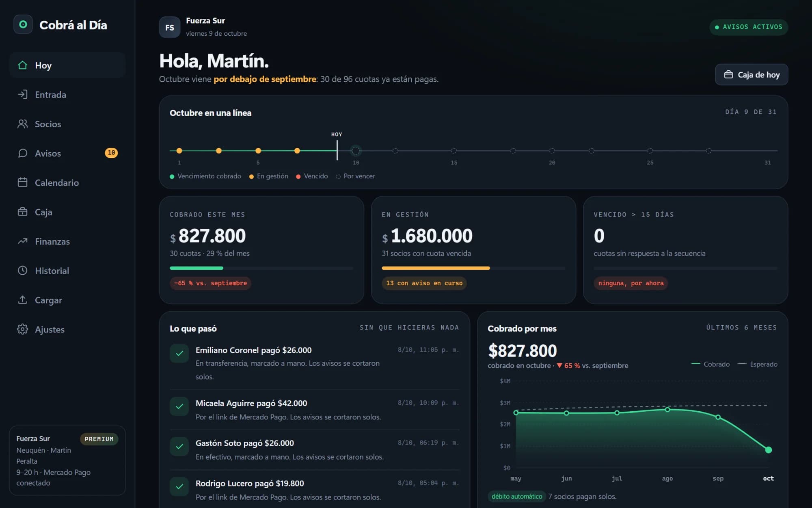Viewport: 812px width, 508px height.
Task: Click Micaela Aguirre pagó $42.000 entry
Action: [x=315, y=410]
